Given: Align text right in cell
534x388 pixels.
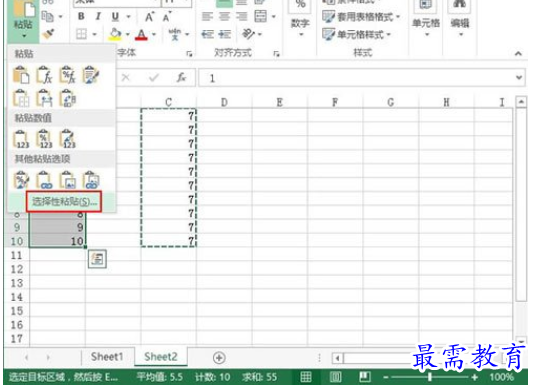Looking at the screenshot, I should click(x=242, y=16).
